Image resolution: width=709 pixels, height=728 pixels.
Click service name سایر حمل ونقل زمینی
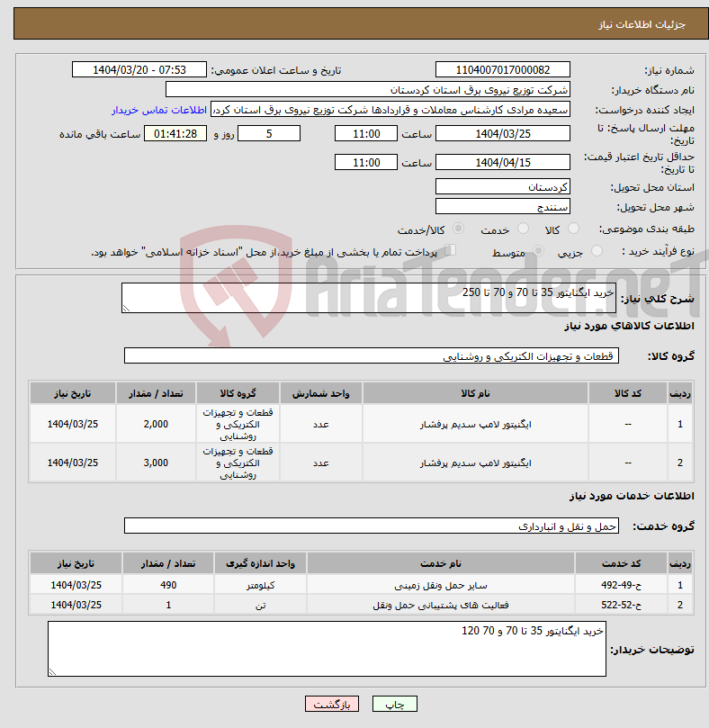click(441, 585)
